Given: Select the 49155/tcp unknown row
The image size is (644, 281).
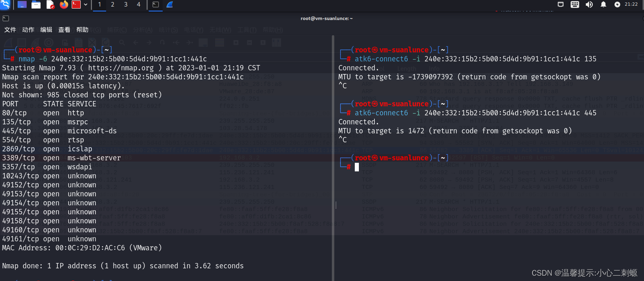Looking at the screenshot, I should tap(49, 212).
